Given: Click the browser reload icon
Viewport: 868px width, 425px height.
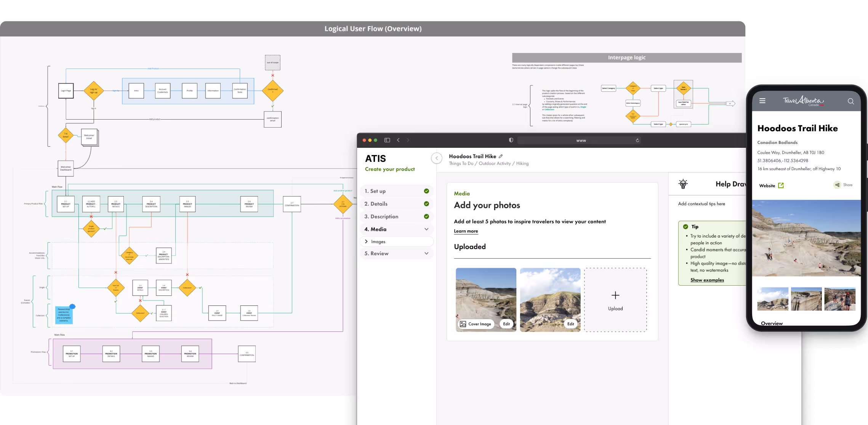Looking at the screenshot, I should coord(637,141).
